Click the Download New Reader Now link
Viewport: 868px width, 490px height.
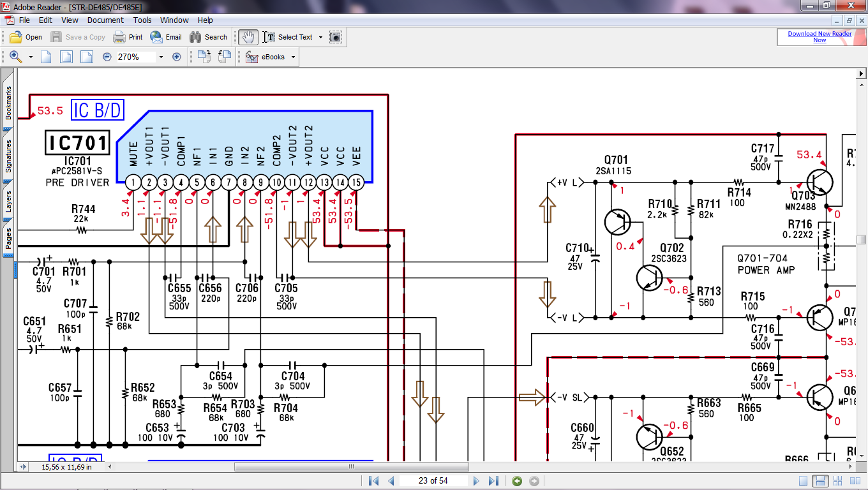pos(819,37)
